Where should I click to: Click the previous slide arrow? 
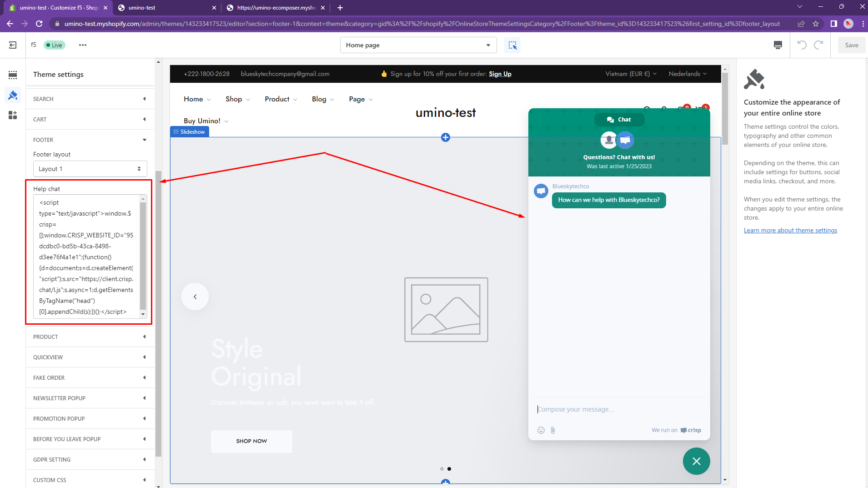click(x=195, y=297)
